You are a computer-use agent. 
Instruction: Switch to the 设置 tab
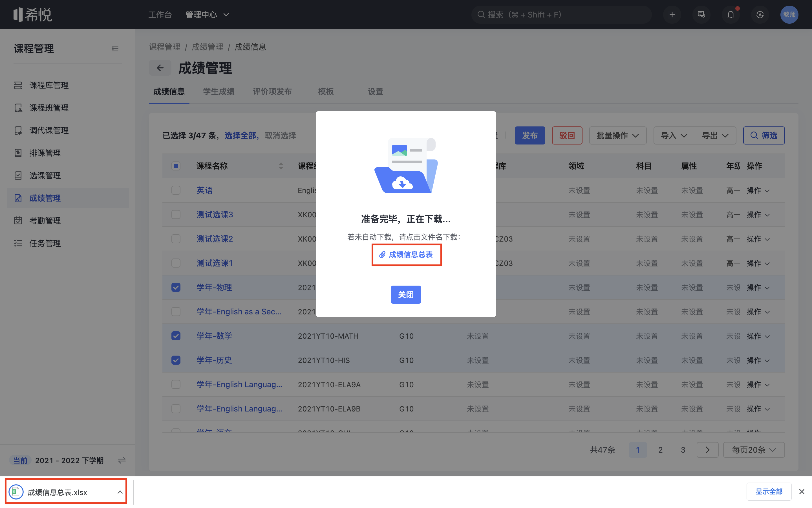(x=375, y=91)
